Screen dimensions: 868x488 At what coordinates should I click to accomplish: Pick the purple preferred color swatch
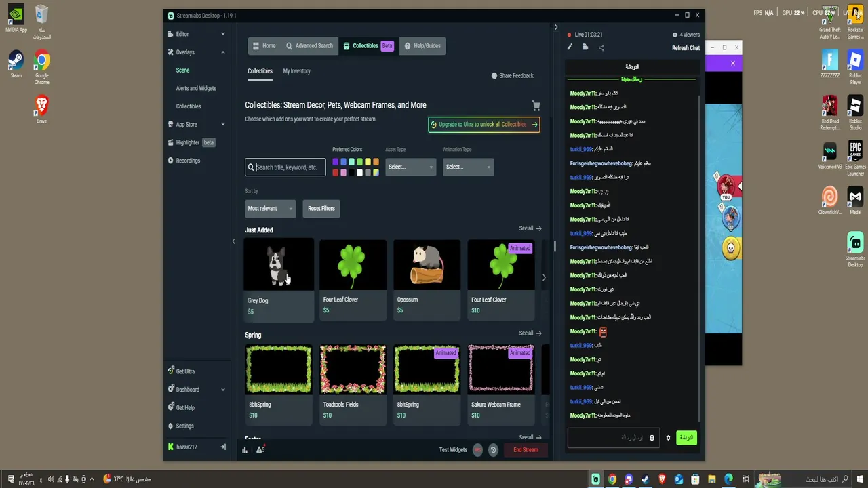[335, 162]
